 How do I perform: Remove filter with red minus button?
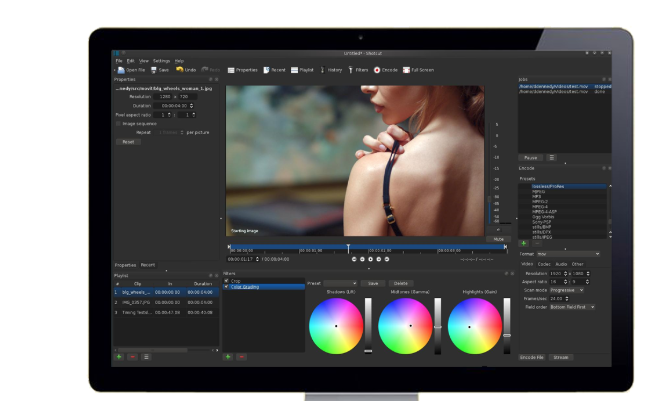pyautogui.click(x=242, y=357)
